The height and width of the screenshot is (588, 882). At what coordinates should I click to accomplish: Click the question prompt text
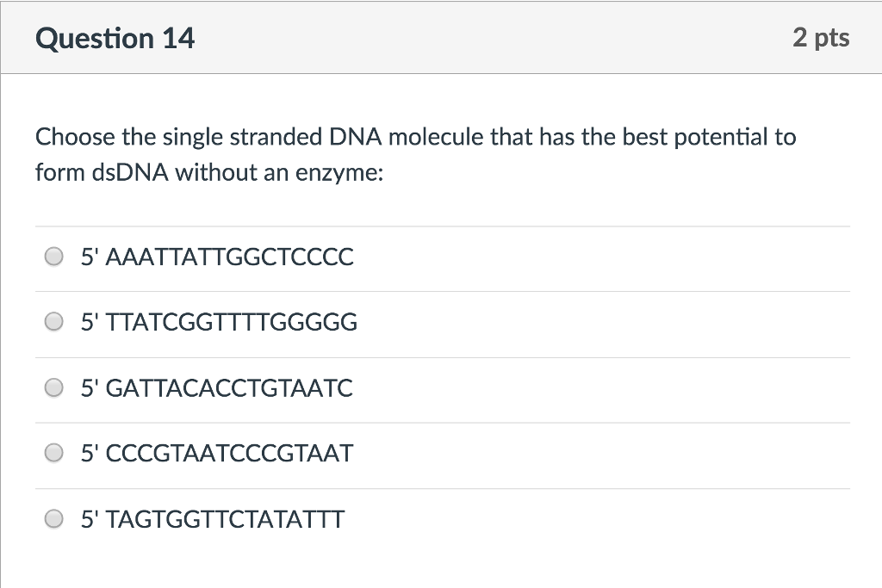(x=415, y=154)
